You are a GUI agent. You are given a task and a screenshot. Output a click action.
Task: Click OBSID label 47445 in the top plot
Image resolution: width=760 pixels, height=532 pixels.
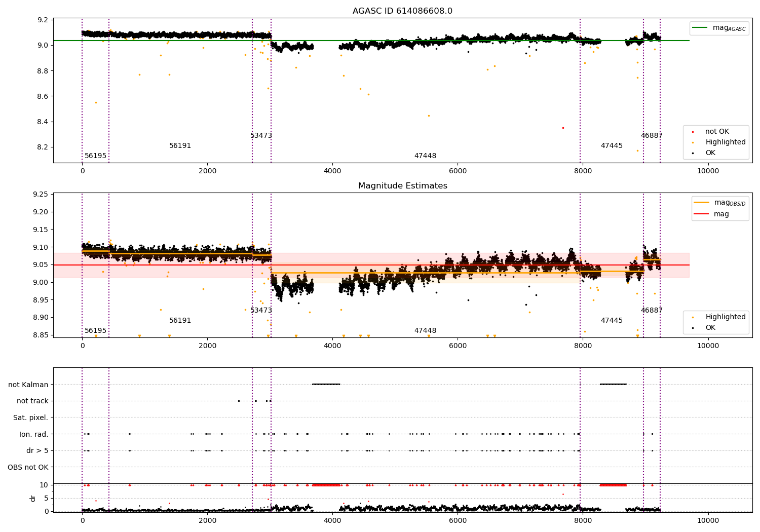click(612, 146)
